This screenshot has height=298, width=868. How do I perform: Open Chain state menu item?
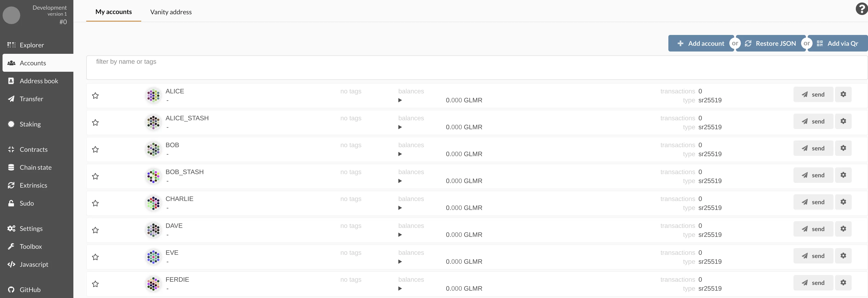tap(35, 167)
